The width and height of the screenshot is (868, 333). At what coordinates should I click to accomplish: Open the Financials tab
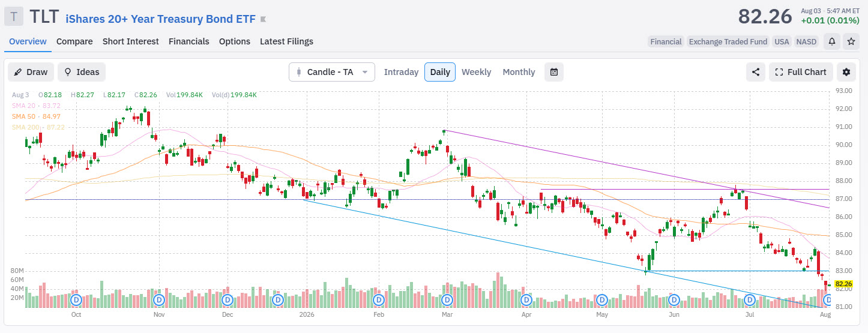(189, 41)
